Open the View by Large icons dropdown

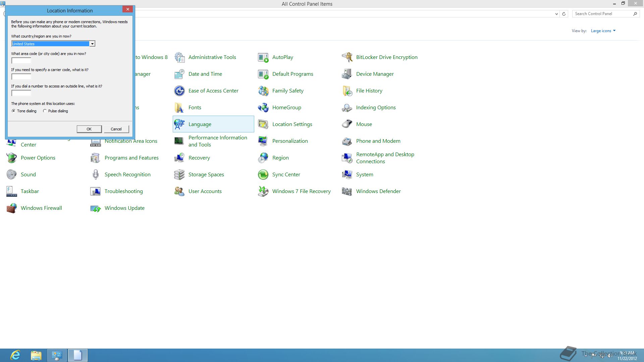click(603, 31)
